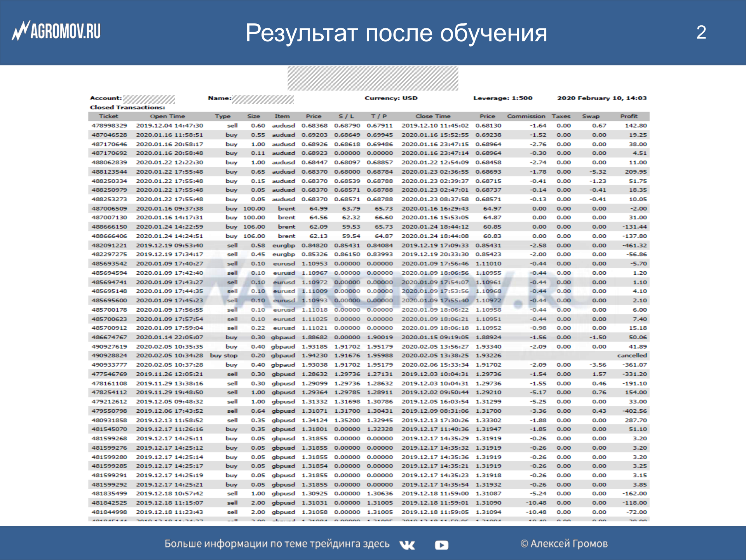Click profit value -402.56
The width and height of the screenshot is (746, 560).
coord(634,411)
